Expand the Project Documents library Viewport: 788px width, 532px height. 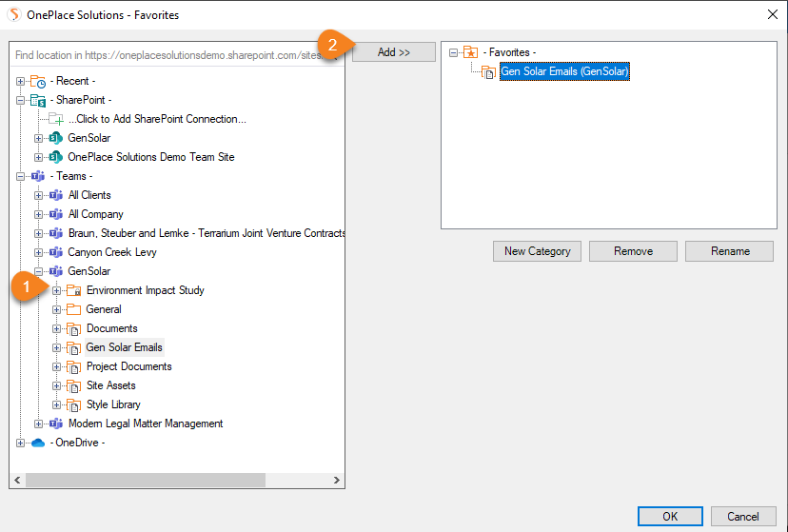(56, 367)
